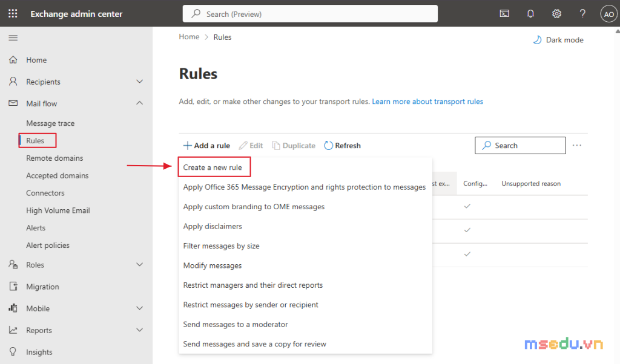Image resolution: width=620 pixels, height=364 pixels.
Task: Open Cloud Shell icon in header
Action: pos(504,14)
